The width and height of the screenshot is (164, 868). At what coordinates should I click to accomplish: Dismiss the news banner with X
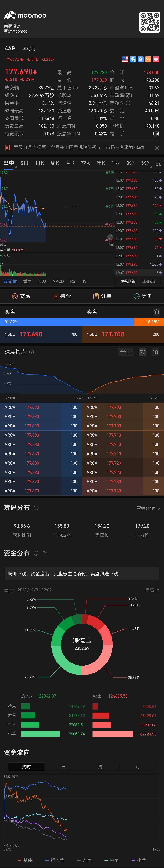pyautogui.click(x=157, y=148)
